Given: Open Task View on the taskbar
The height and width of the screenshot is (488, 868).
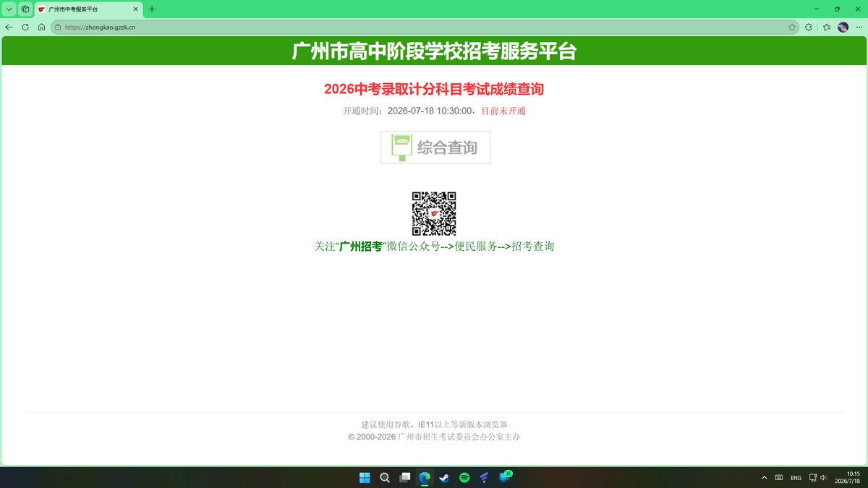Looking at the screenshot, I should pyautogui.click(x=405, y=477).
